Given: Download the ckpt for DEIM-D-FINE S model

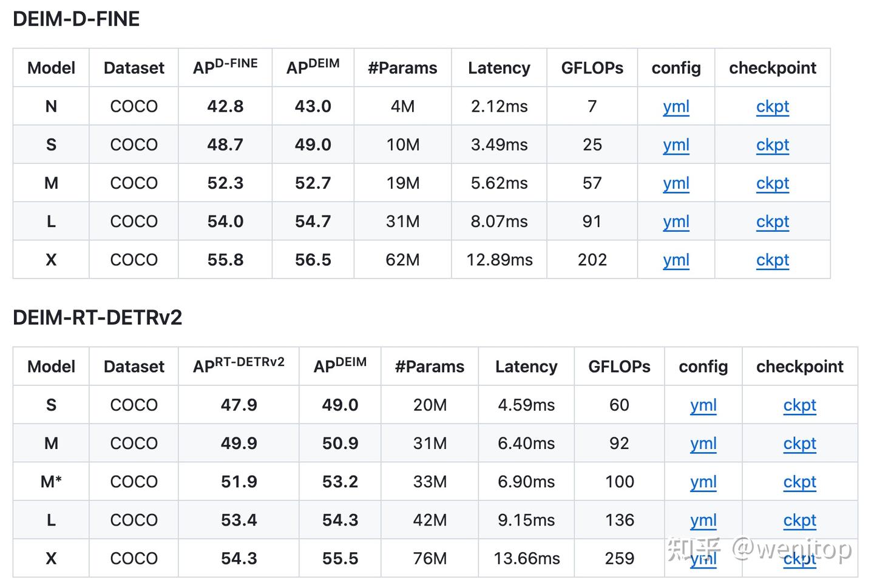Looking at the screenshot, I should [773, 145].
